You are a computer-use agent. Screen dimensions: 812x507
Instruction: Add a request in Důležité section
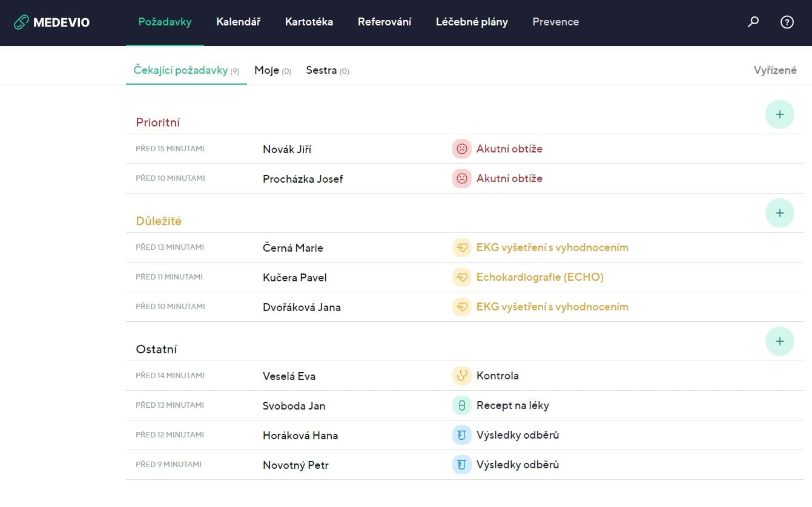click(x=779, y=213)
